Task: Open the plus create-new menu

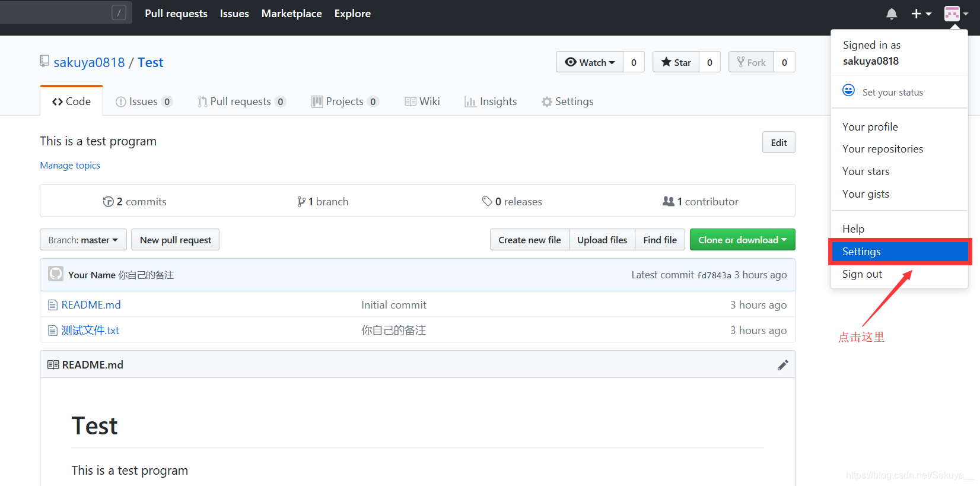Action: 921,14
